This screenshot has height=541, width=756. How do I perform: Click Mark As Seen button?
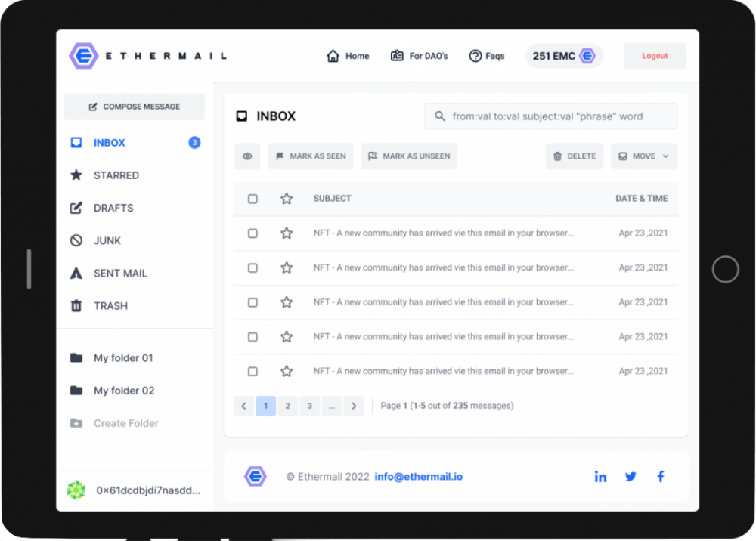pyautogui.click(x=311, y=156)
